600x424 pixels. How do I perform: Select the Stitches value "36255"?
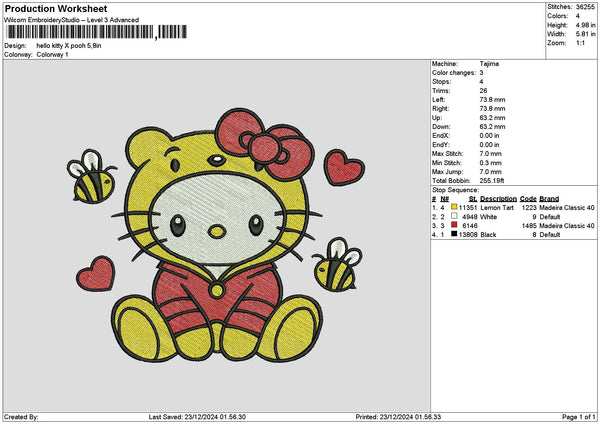tap(585, 7)
